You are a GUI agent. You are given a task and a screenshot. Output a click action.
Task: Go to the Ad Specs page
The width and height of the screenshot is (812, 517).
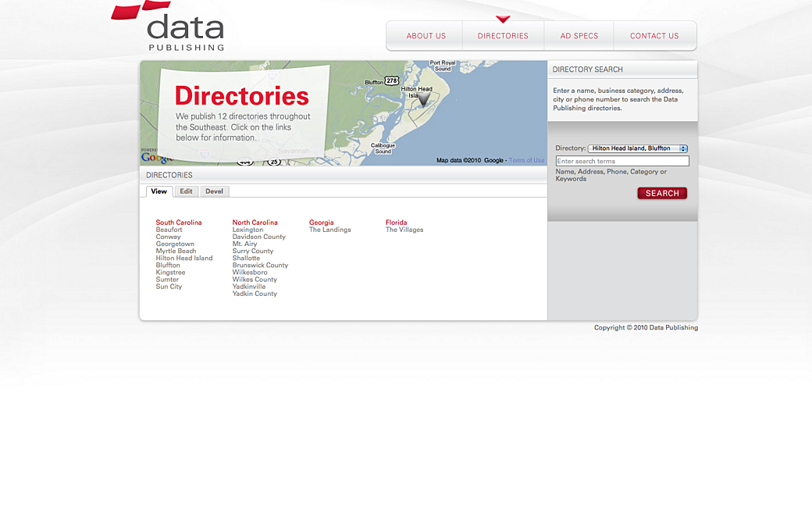click(579, 36)
